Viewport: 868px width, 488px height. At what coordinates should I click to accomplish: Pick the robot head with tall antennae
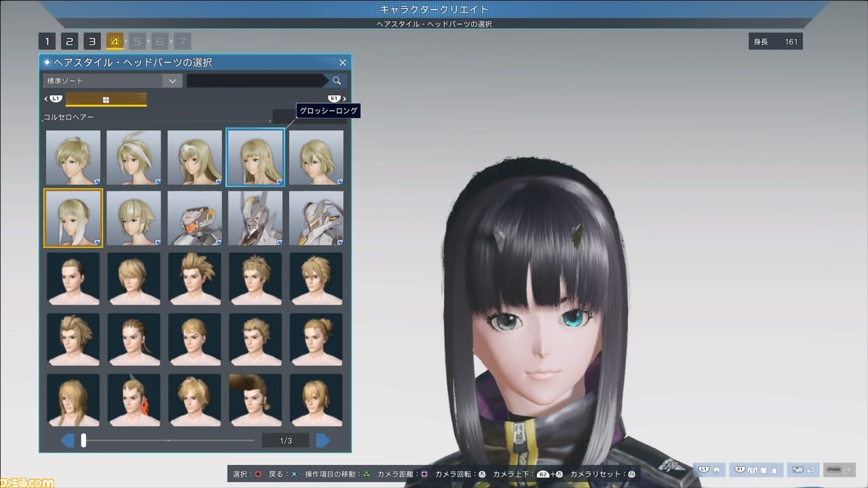pos(255,218)
